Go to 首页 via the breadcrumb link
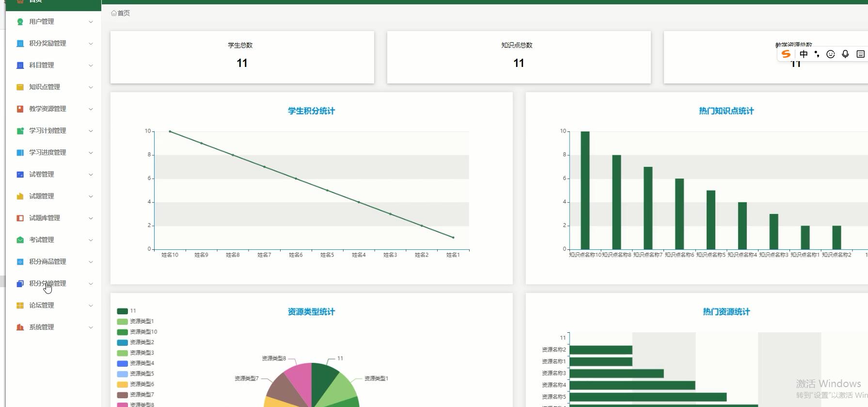The width and height of the screenshot is (868, 407). pyautogui.click(x=124, y=13)
